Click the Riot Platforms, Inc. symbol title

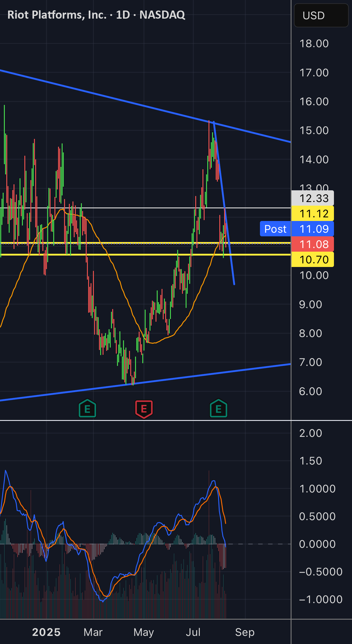click(57, 15)
